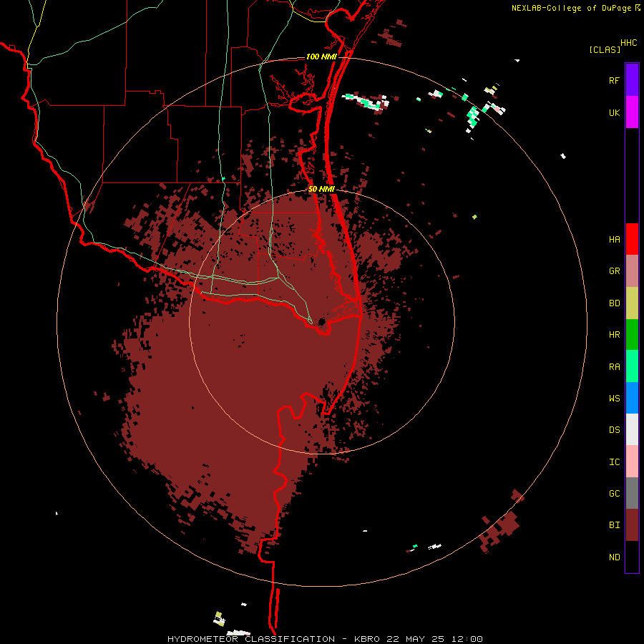Click the DS legend label
The image size is (644, 644).
coord(614,430)
